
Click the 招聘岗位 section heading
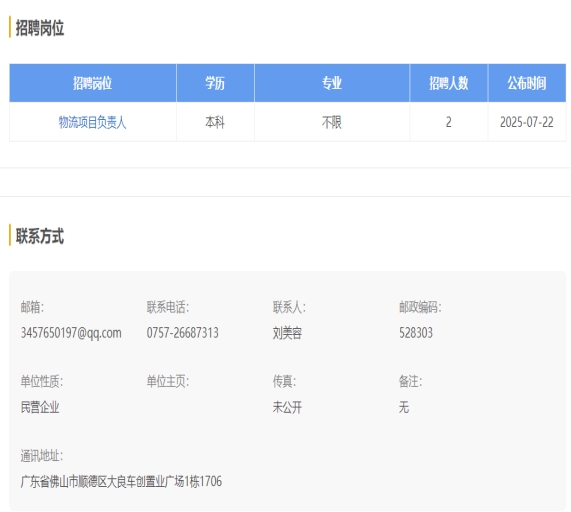coord(40,28)
